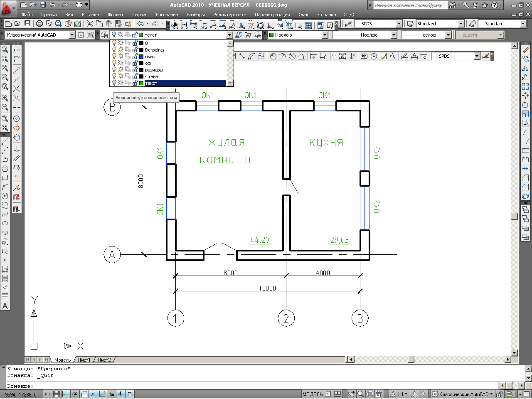Collapse the layer list dropdown arrow
Screen dimensions: 532x399
[230, 35]
